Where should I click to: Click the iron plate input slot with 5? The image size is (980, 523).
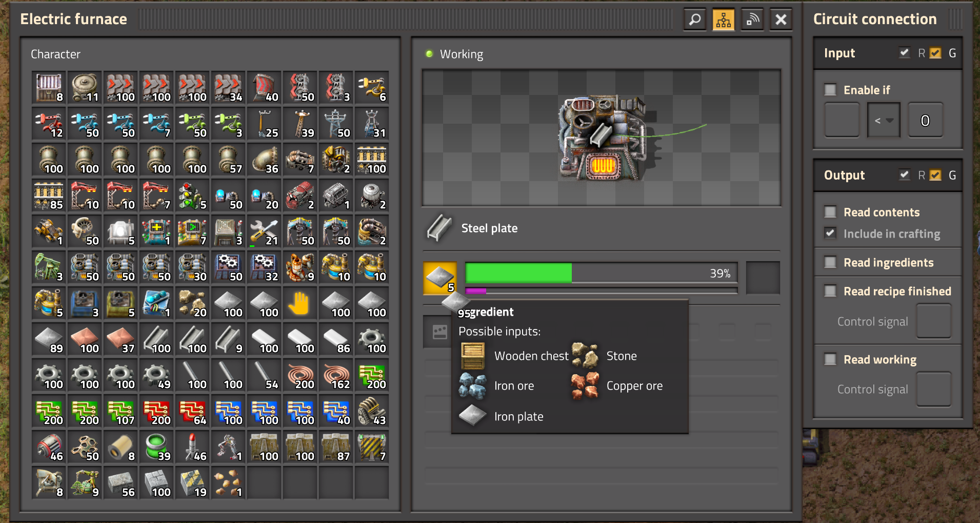[440, 278]
